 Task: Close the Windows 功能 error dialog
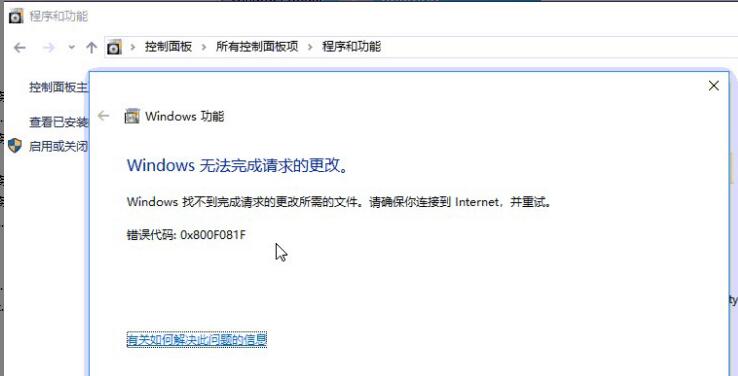click(x=714, y=86)
